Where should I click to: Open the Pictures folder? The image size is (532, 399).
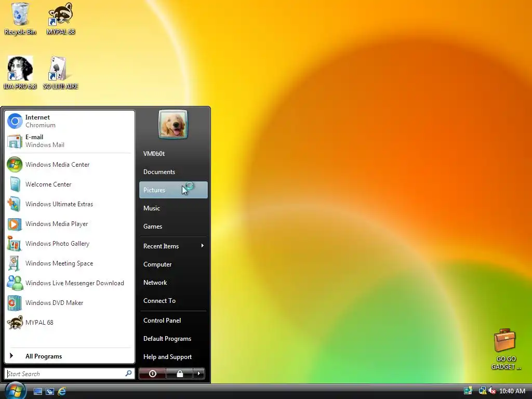pos(173,190)
